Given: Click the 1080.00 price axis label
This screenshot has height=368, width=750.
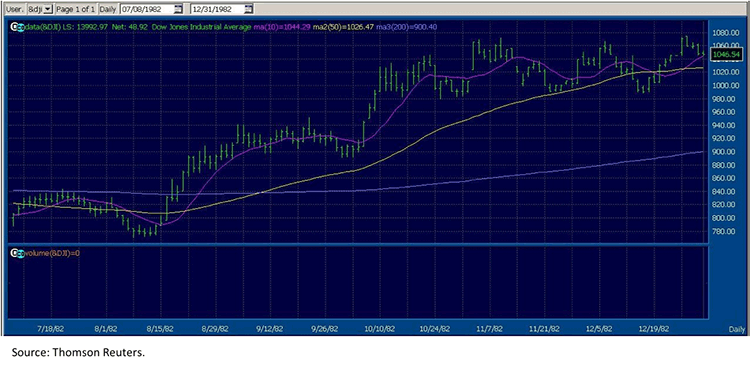Looking at the screenshot, I should click(x=726, y=33).
